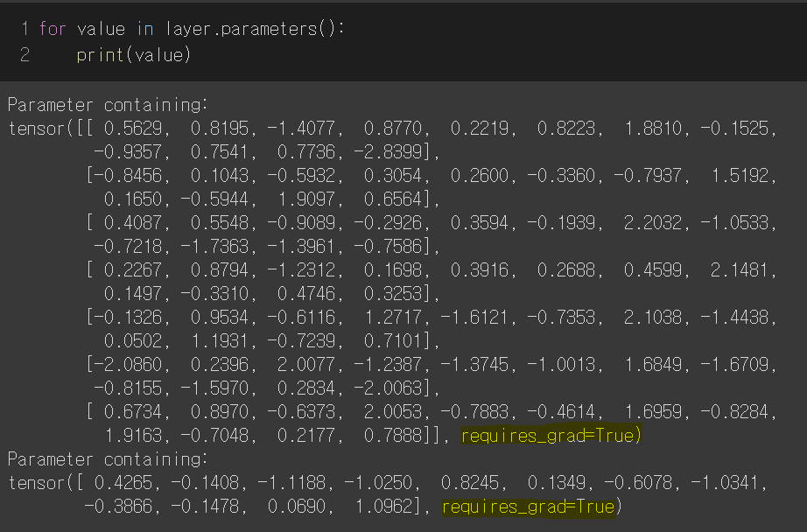Click the tensor value 0.4087
Viewport: 807px width, 532px height.
(133, 223)
